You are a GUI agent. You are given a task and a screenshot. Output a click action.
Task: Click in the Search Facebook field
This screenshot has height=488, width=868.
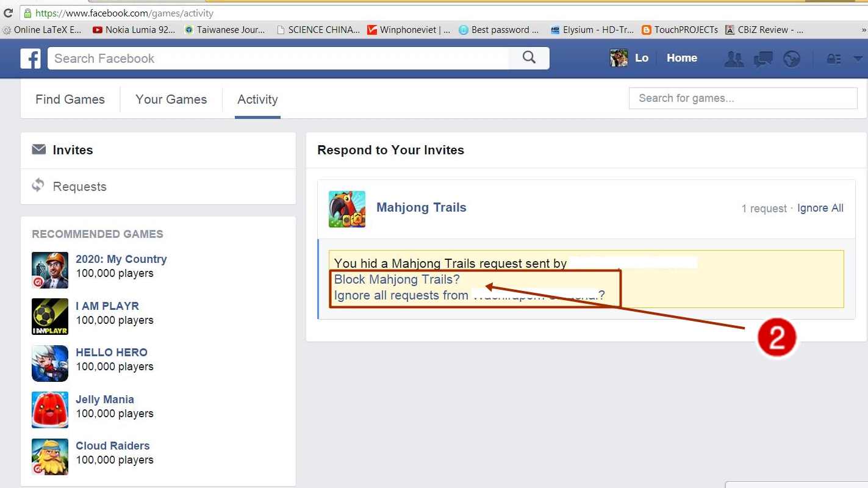pyautogui.click(x=278, y=59)
